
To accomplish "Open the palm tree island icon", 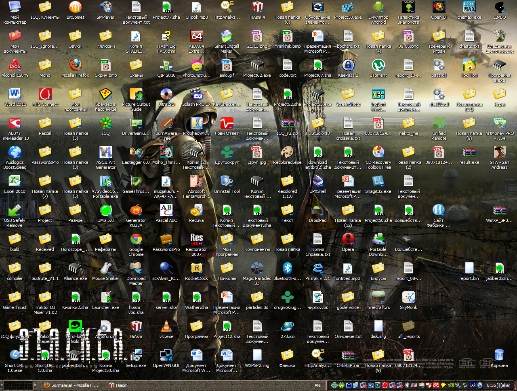I will [499, 36].
